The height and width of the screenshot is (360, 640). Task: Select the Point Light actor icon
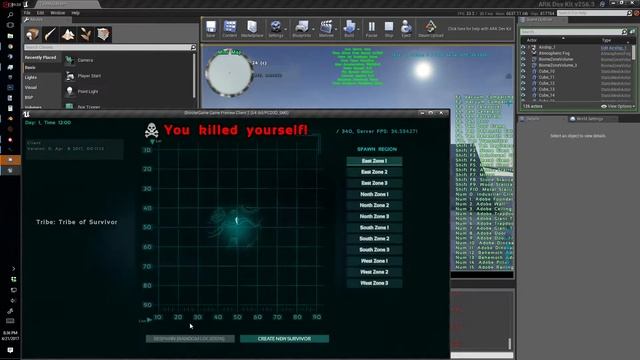tap(70, 91)
